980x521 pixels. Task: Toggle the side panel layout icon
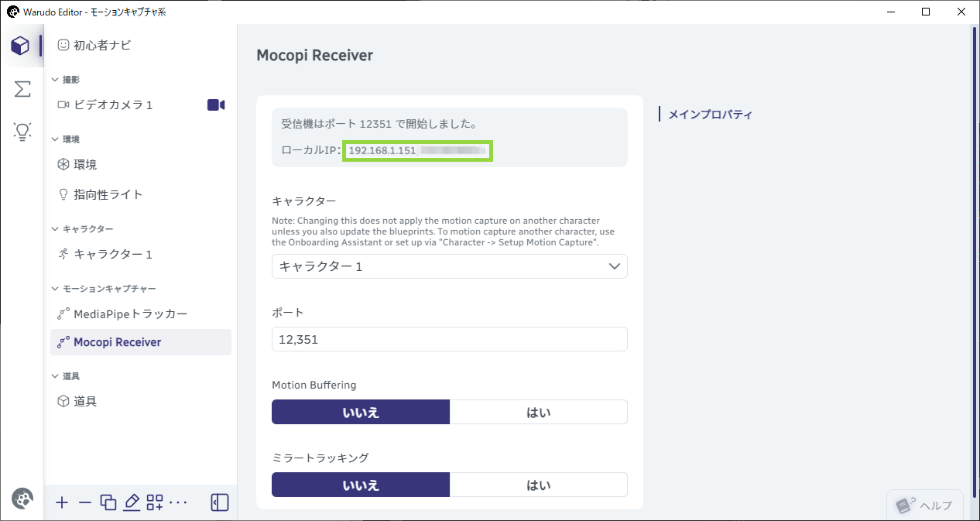click(x=220, y=502)
